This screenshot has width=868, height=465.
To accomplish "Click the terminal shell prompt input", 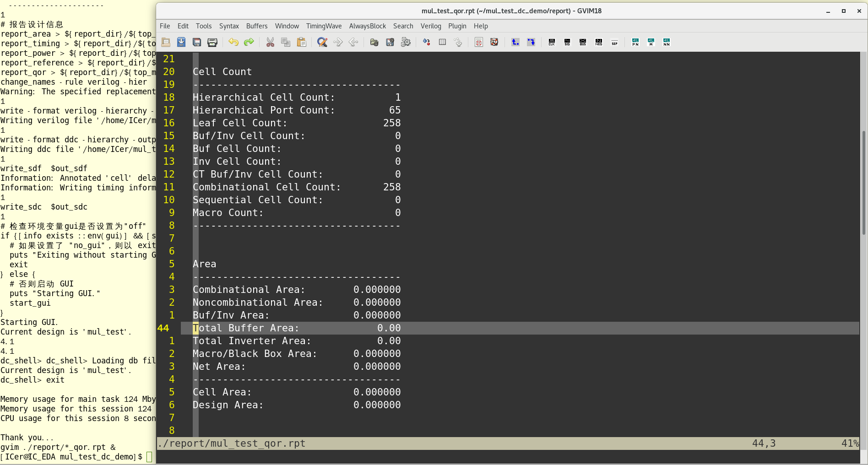I will pyautogui.click(x=149, y=457).
